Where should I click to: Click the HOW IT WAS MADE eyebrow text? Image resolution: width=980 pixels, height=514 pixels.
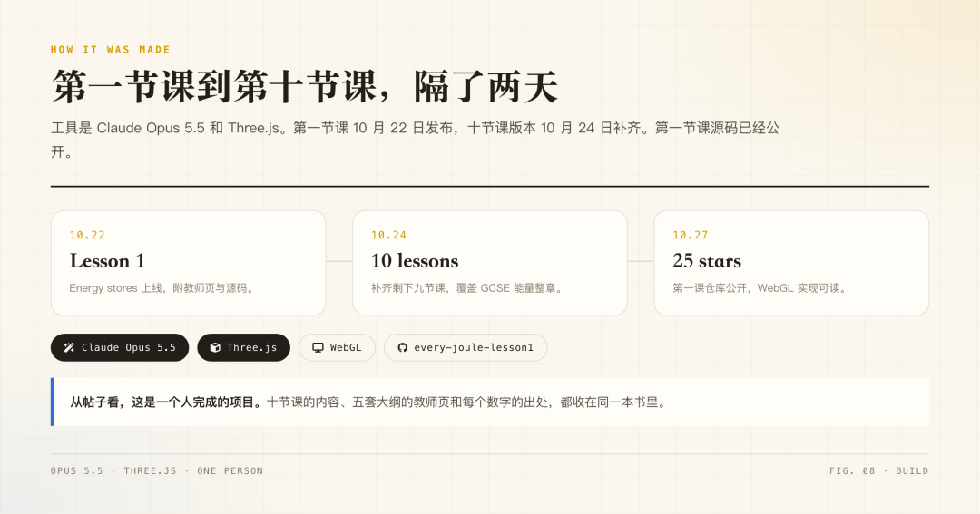pyautogui.click(x=111, y=49)
